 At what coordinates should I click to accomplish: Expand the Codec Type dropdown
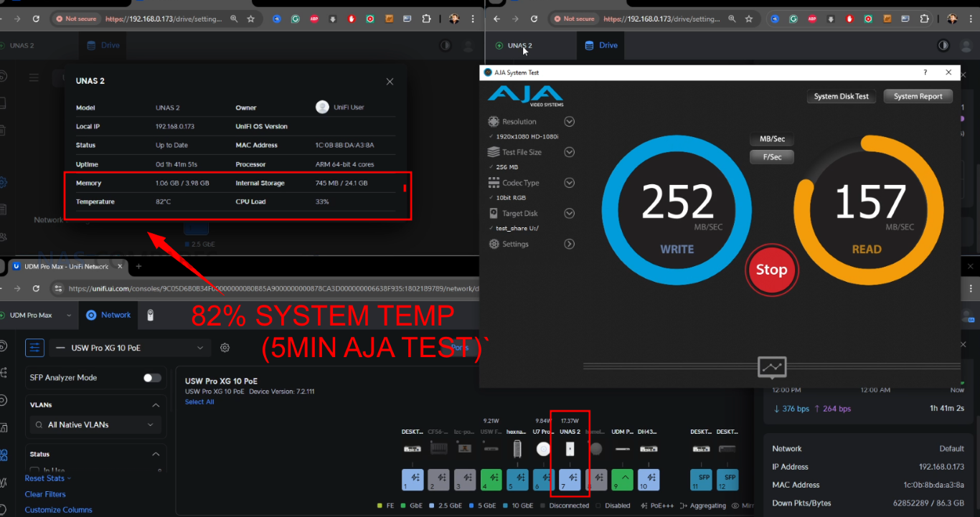(x=570, y=183)
